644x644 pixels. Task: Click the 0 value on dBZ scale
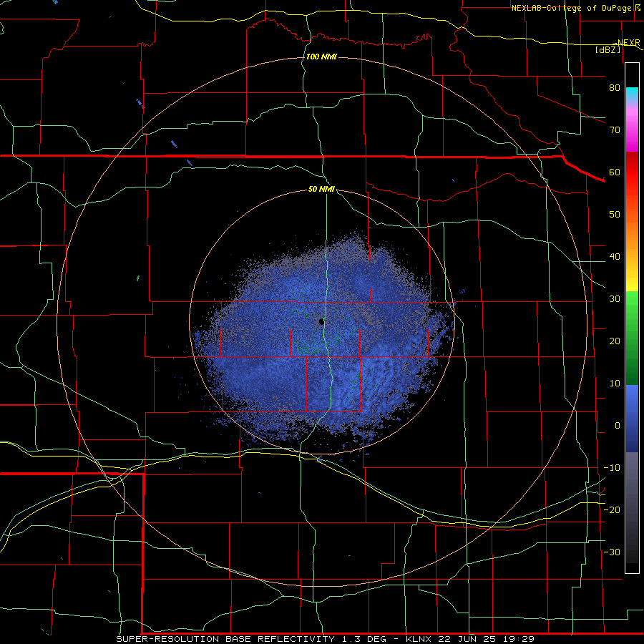618,426
